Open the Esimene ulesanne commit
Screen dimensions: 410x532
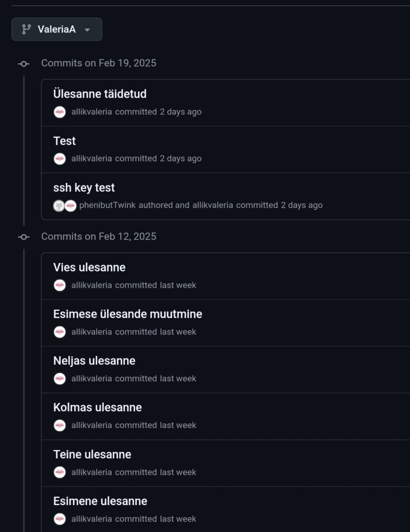click(100, 501)
